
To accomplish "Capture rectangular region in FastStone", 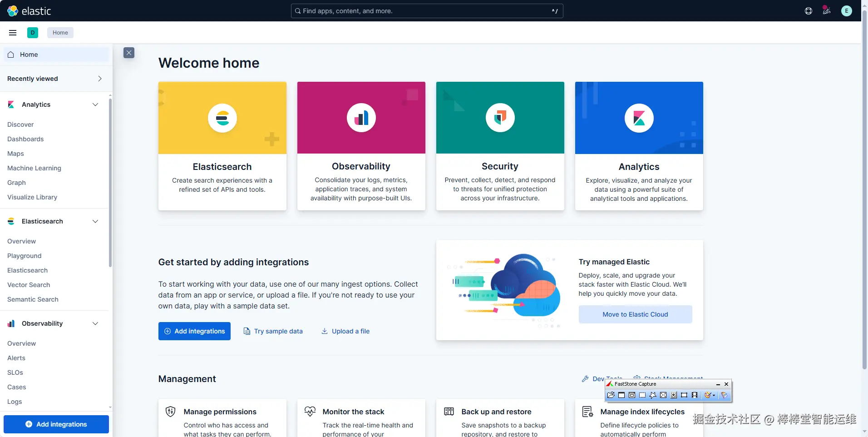I will [642, 395].
